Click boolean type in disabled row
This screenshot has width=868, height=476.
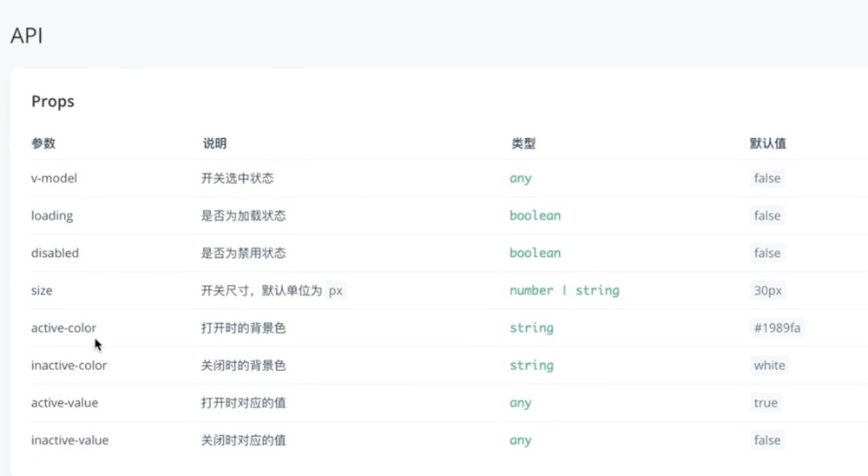coord(535,254)
